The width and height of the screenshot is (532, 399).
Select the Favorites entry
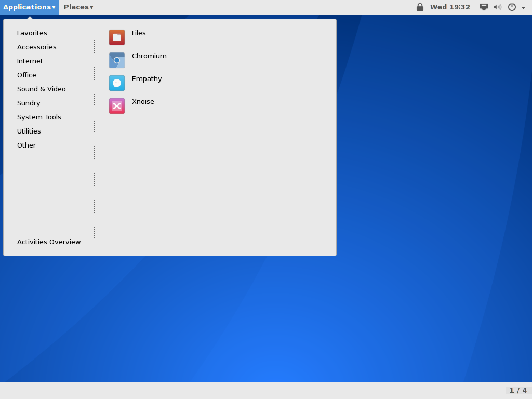pyautogui.click(x=32, y=33)
